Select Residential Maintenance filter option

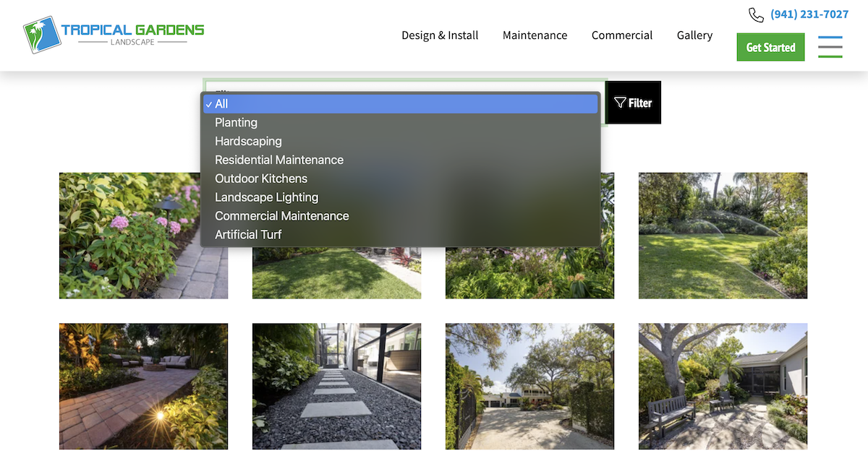pyautogui.click(x=401, y=160)
